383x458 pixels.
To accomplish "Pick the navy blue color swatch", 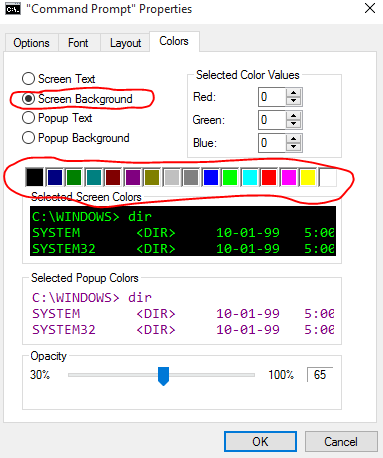I will (54, 177).
